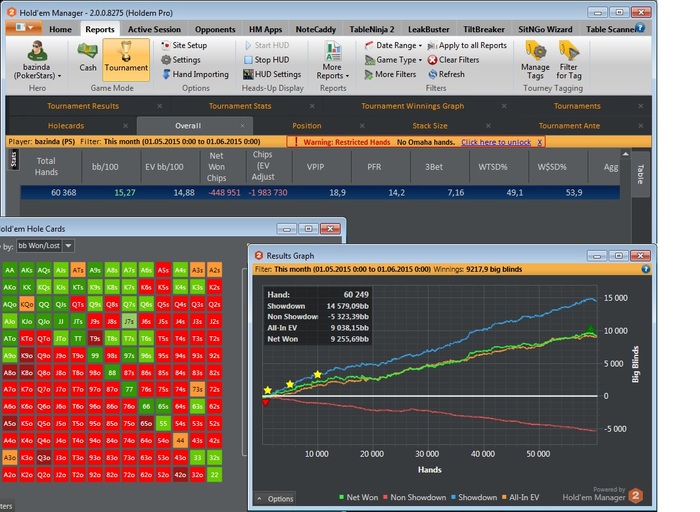The image size is (700, 512).
Task: Expand the Date Range dropdown
Action: [x=395, y=46]
